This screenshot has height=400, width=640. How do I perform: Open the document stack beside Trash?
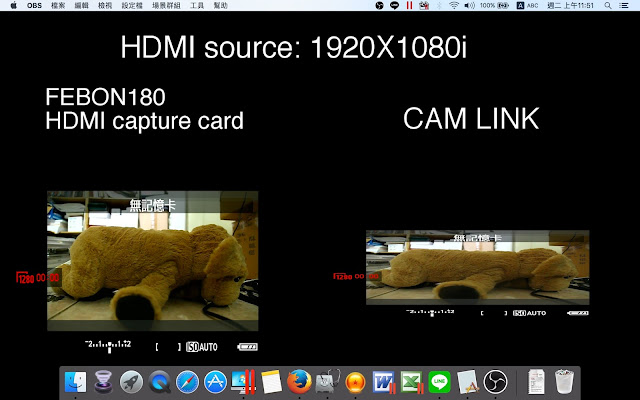pos(536,382)
